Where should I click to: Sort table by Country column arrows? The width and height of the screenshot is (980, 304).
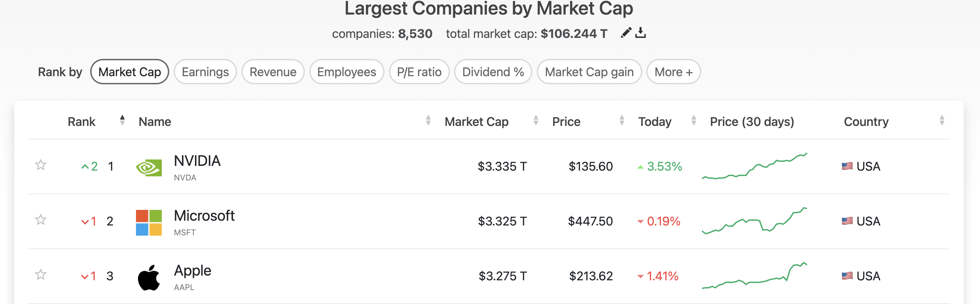[942, 121]
